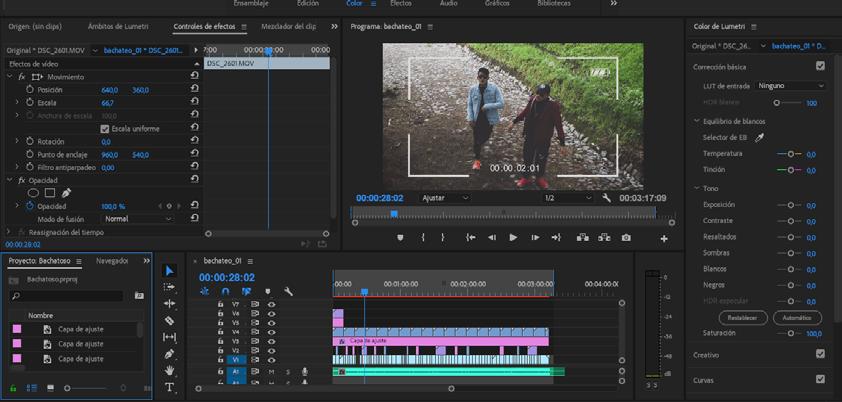Uncheck the Escala uniforme checkbox
This screenshot has height=402, width=842.
point(105,129)
